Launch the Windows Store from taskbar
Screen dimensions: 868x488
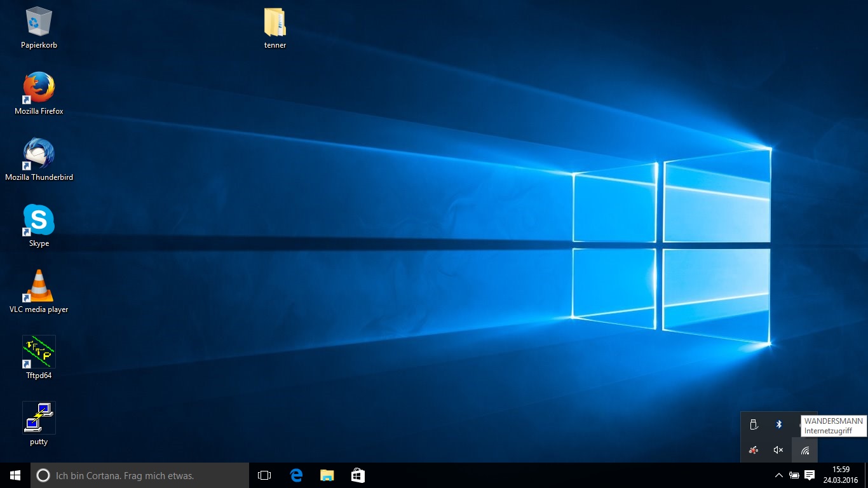coord(358,475)
